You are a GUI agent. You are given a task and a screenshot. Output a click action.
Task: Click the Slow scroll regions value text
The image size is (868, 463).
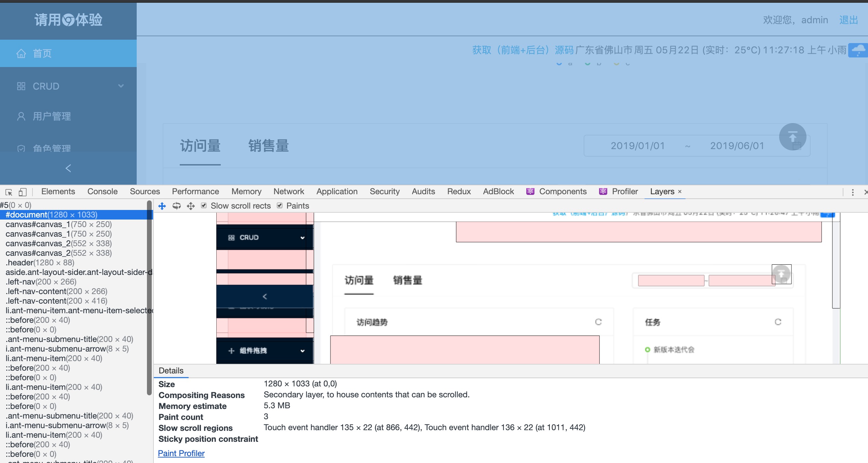[x=424, y=427]
